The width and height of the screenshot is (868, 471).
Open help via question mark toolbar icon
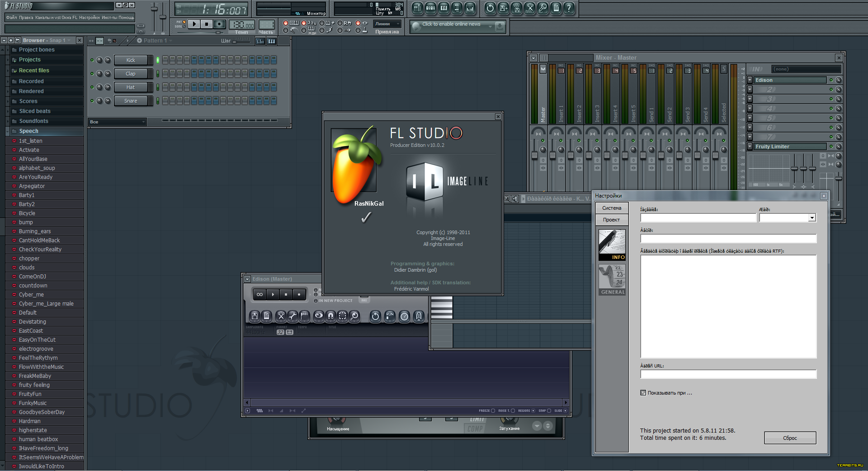coord(569,8)
